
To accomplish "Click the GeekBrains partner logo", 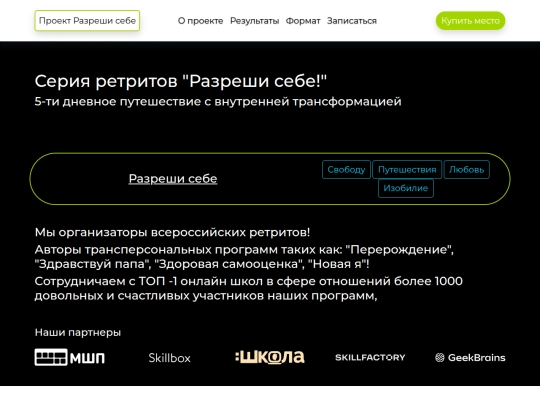I will (x=470, y=357).
